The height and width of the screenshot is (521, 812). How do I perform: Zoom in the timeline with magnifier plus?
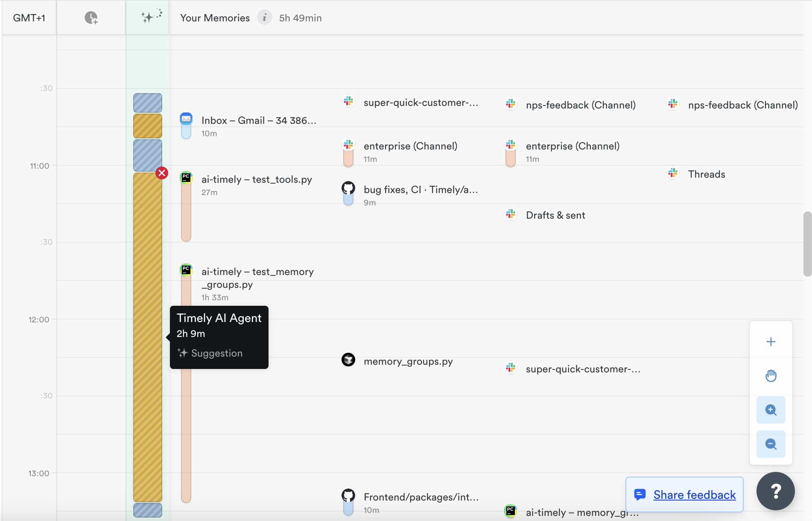click(771, 410)
